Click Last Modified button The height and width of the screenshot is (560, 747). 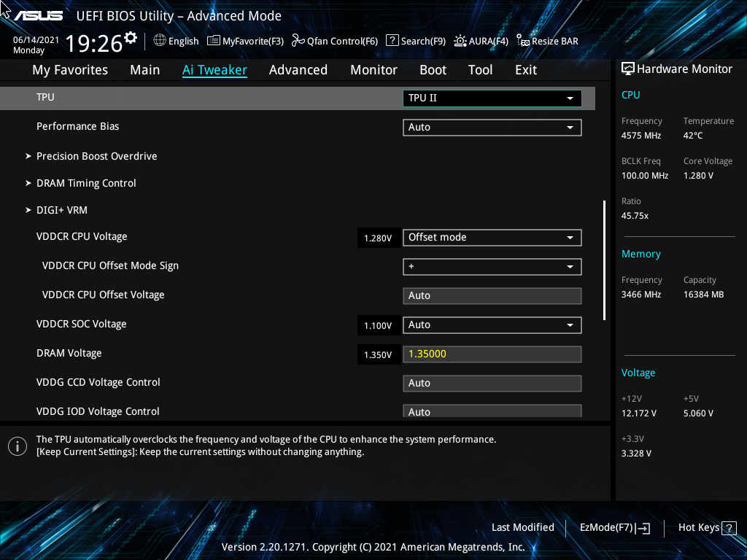tap(523, 528)
